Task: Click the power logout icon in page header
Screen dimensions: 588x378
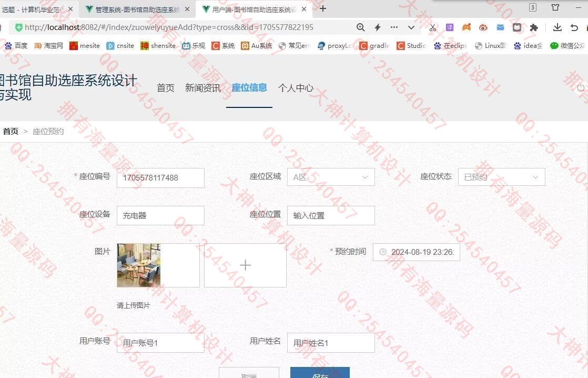Action: (581, 88)
